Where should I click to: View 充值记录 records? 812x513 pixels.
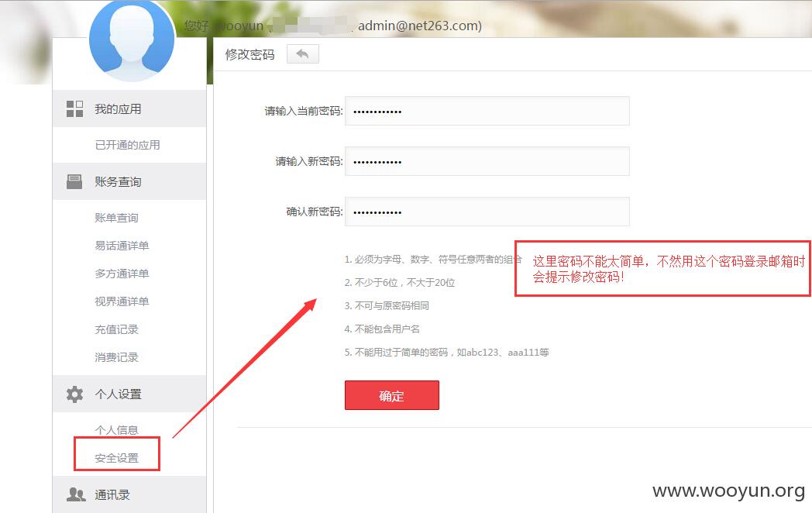tap(116, 329)
